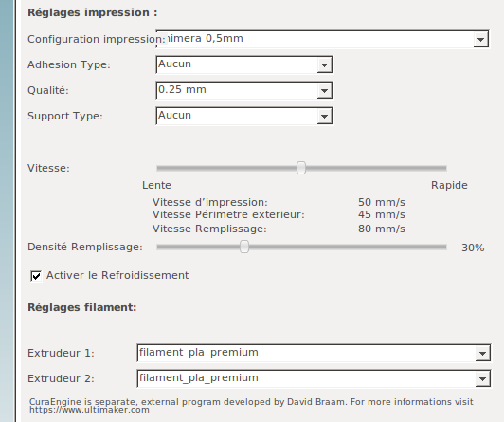504x422 pixels.
Task: Click the Densité Remplissage track at far right
Action: (439, 247)
